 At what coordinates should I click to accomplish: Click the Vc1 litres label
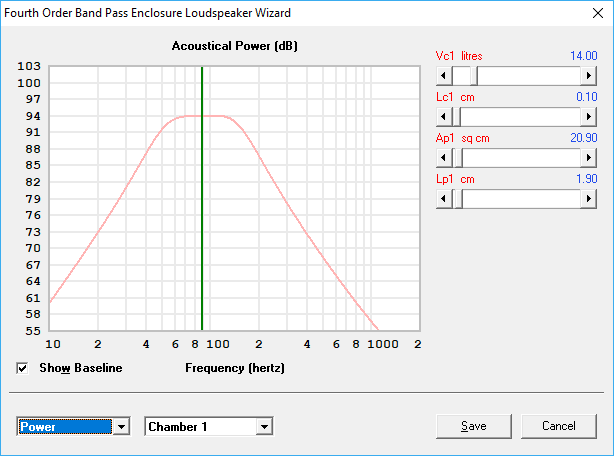(459, 56)
